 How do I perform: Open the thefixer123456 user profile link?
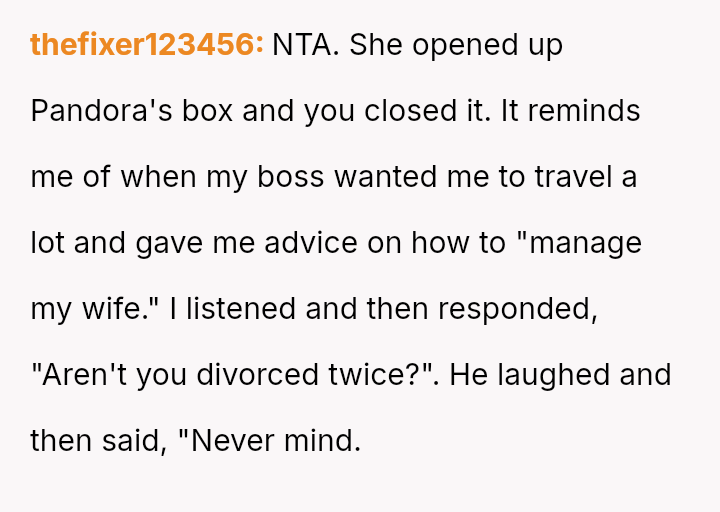[x=147, y=45]
